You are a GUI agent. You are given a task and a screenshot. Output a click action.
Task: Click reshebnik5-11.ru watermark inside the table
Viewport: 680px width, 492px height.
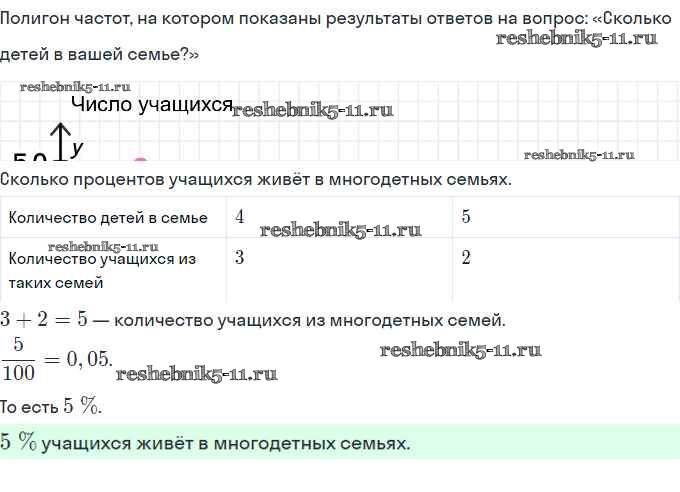340,230
